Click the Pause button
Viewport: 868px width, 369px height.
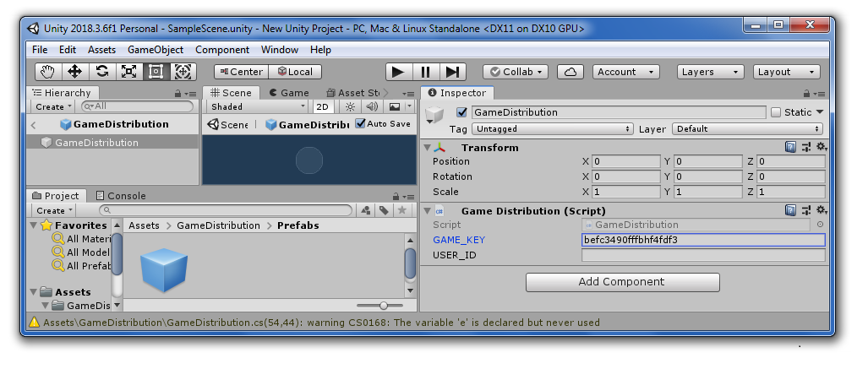coord(426,72)
